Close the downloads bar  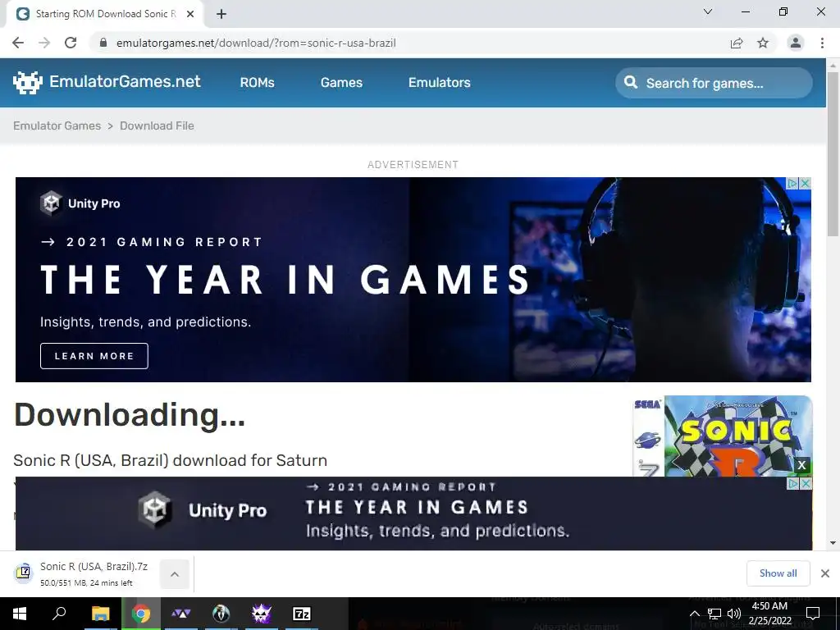(825, 573)
